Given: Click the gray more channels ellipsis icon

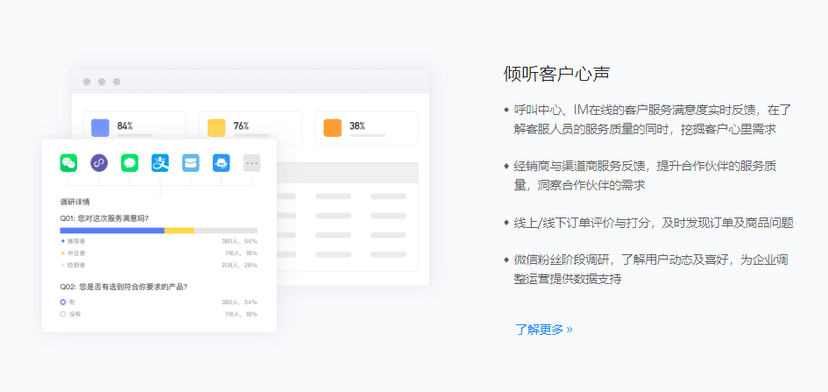Looking at the screenshot, I should (x=252, y=163).
